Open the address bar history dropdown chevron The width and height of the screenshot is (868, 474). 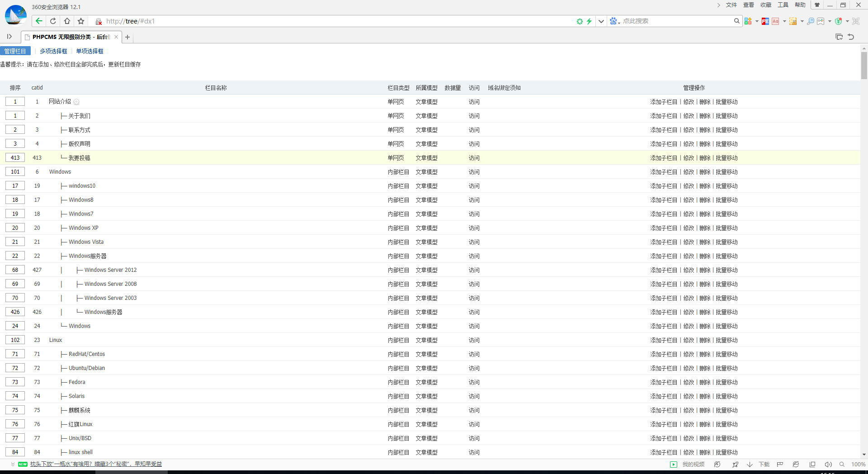[x=601, y=21]
